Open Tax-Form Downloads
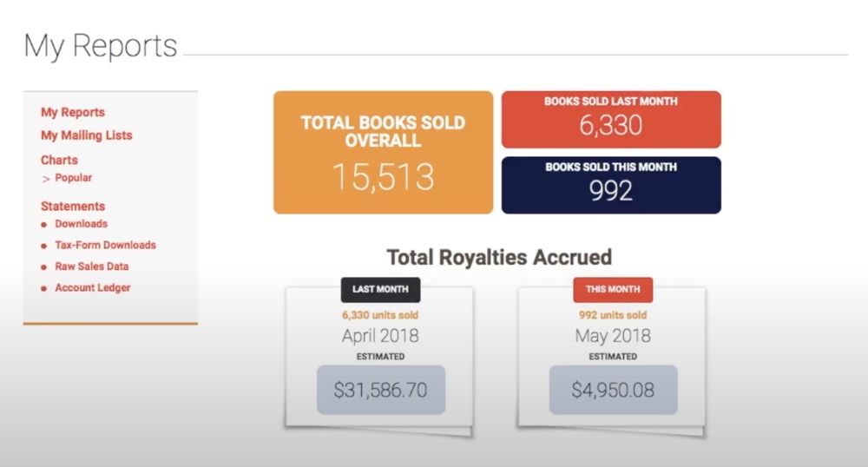868x467 pixels. coord(105,246)
